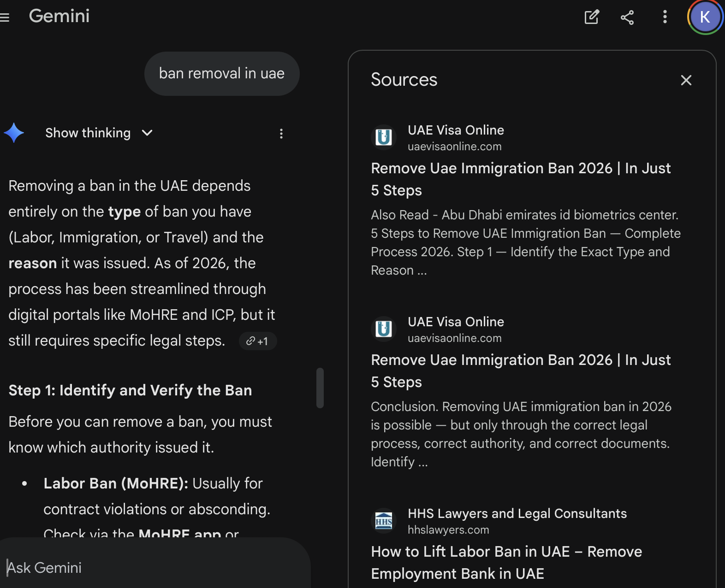Open the +1 sources link chip
Image resolution: width=725 pixels, height=588 pixels.
point(258,341)
